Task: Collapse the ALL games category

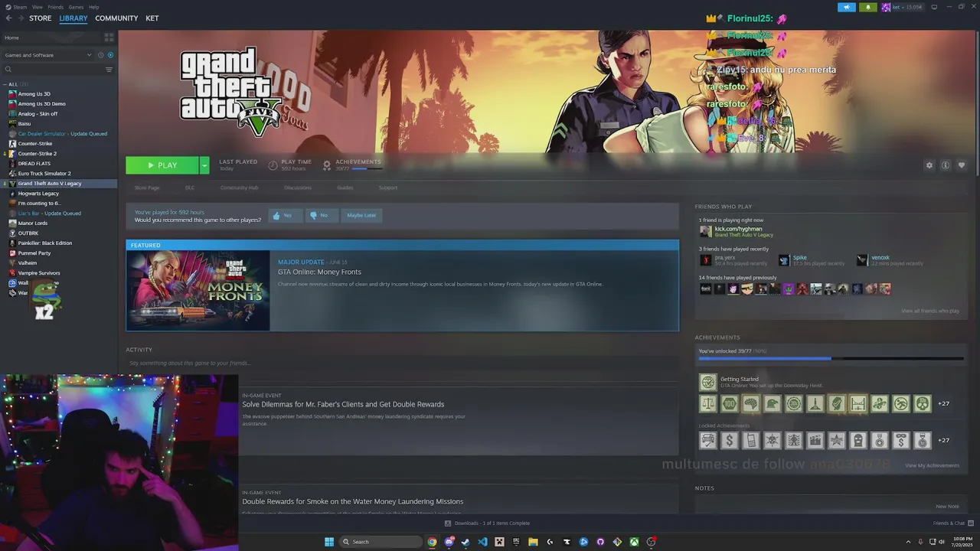Action: pos(5,84)
